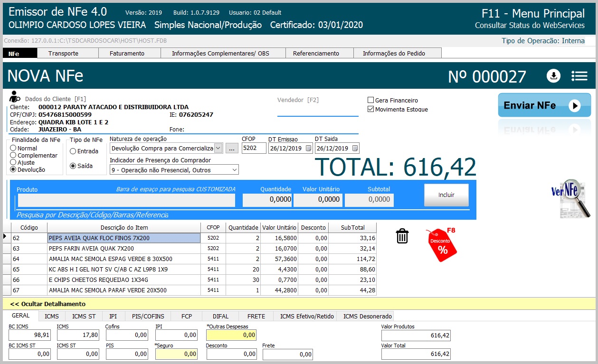Image resolution: width=598 pixels, height=364 pixels.
Task: Set Tipo de NFe to Entrada
Action: coord(73,151)
